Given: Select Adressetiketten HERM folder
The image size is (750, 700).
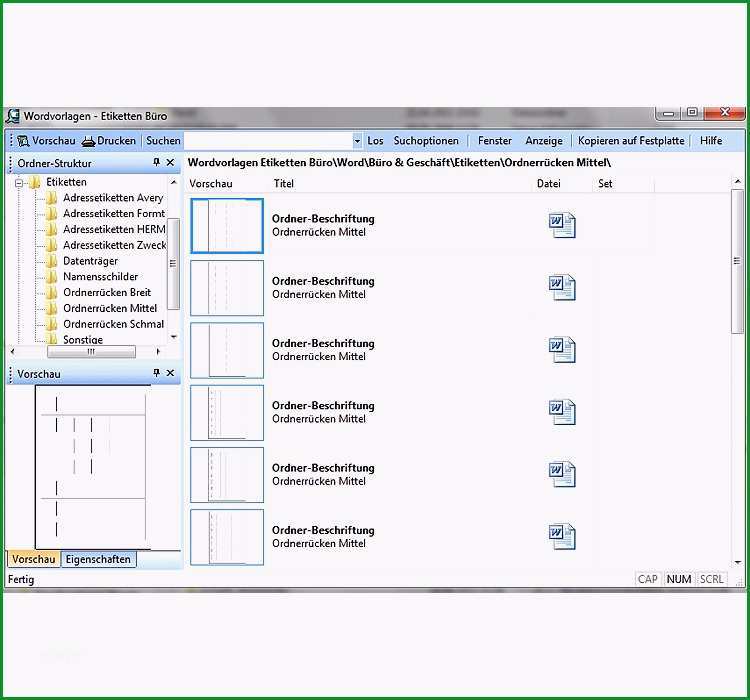Looking at the screenshot, I should (x=114, y=229).
